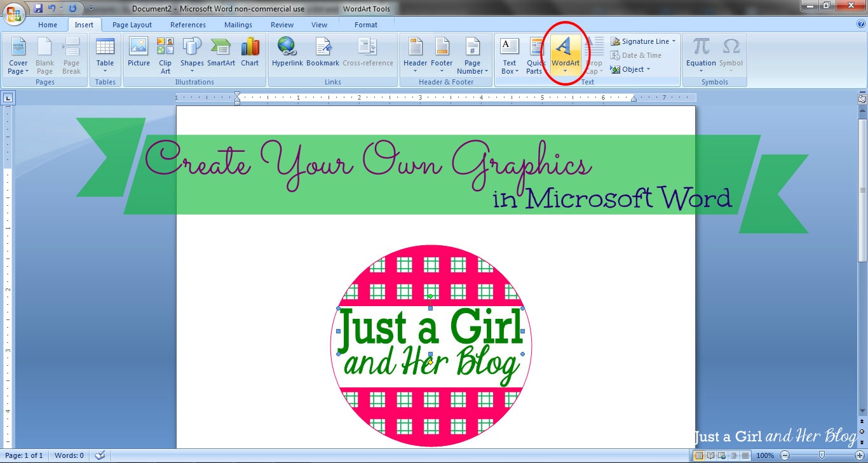Switch to the Review tab
This screenshot has height=463, width=868.
282,25
